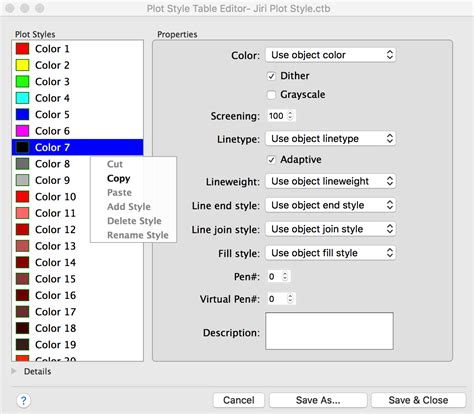Select Color 1 in Plot Styles list
Image resolution: width=474 pixels, height=414 pixels.
[x=77, y=49]
